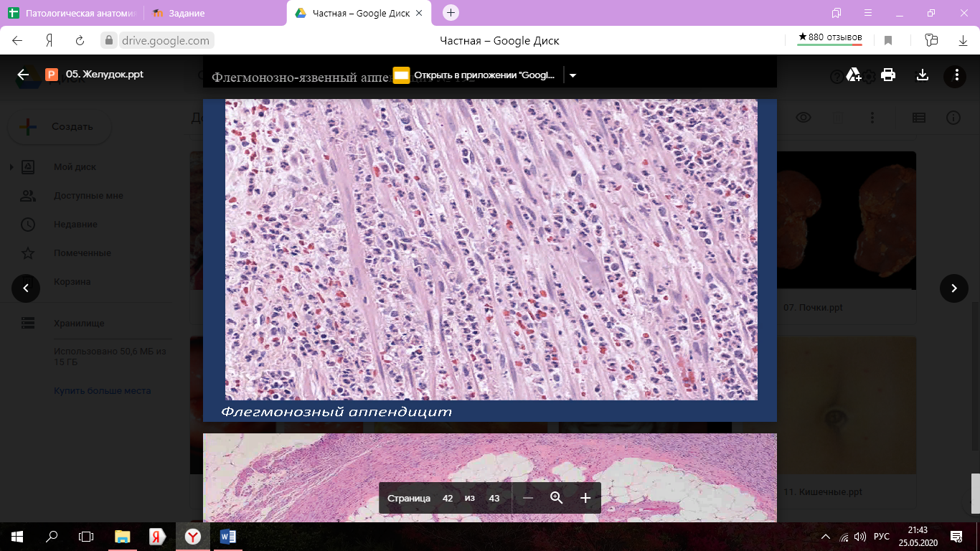Expand the open-with dropdown arrow
Image resolution: width=980 pixels, height=551 pixels.
(x=573, y=75)
